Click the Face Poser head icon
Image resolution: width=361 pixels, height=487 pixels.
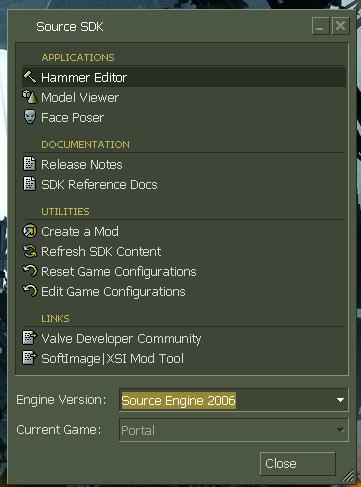(30, 117)
